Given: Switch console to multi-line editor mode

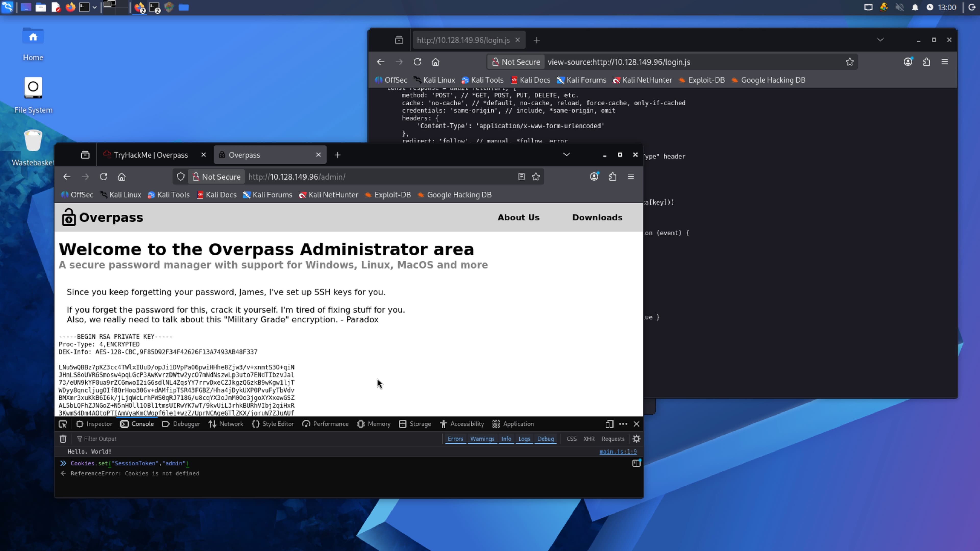Looking at the screenshot, I should pyautogui.click(x=636, y=463).
